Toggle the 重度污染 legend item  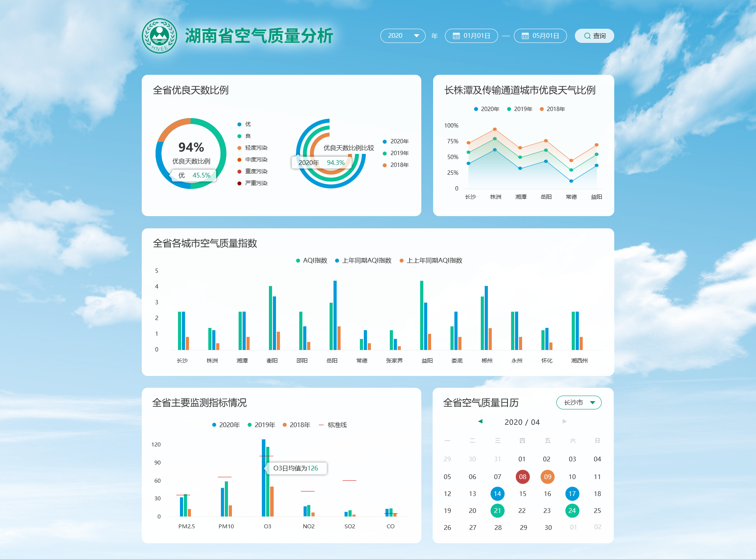click(x=252, y=172)
